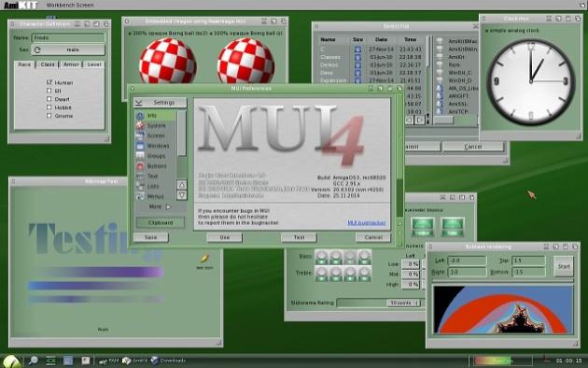The height and width of the screenshot is (368, 588).
Task: Open Menus settings in MUI list
Action: click(x=155, y=196)
